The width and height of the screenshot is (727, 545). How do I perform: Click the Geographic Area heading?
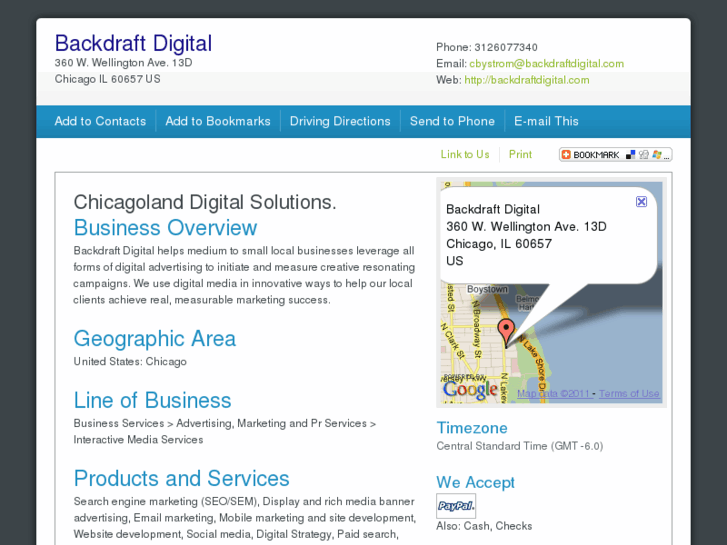pos(154,339)
